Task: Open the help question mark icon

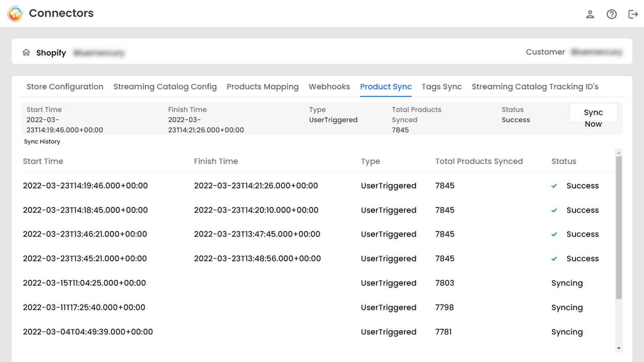Action: 611,14
